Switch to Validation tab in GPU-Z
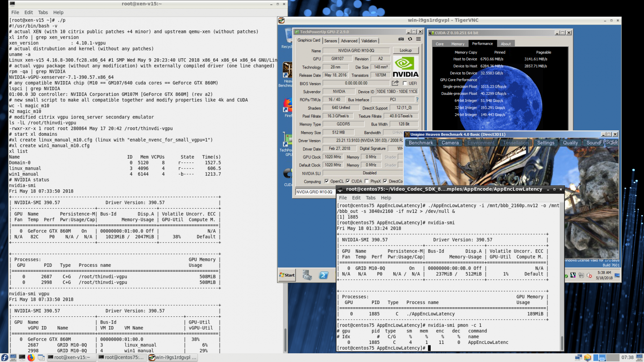 point(369,41)
